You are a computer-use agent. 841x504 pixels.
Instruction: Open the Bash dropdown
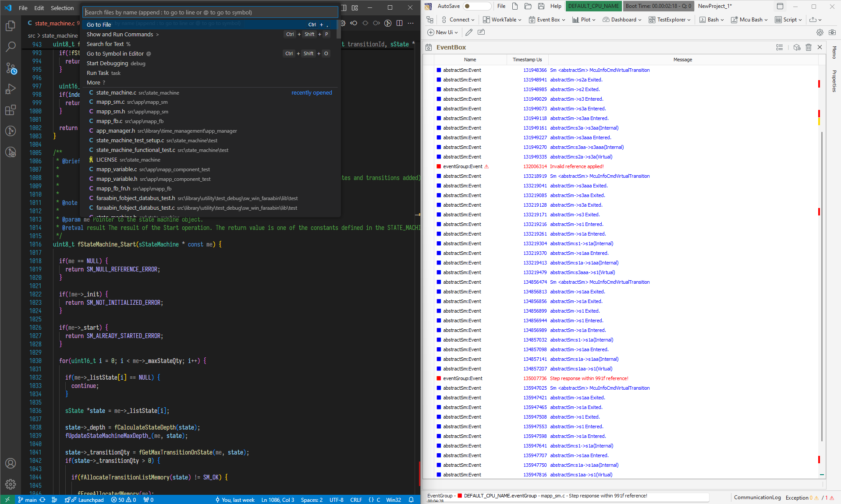point(712,20)
